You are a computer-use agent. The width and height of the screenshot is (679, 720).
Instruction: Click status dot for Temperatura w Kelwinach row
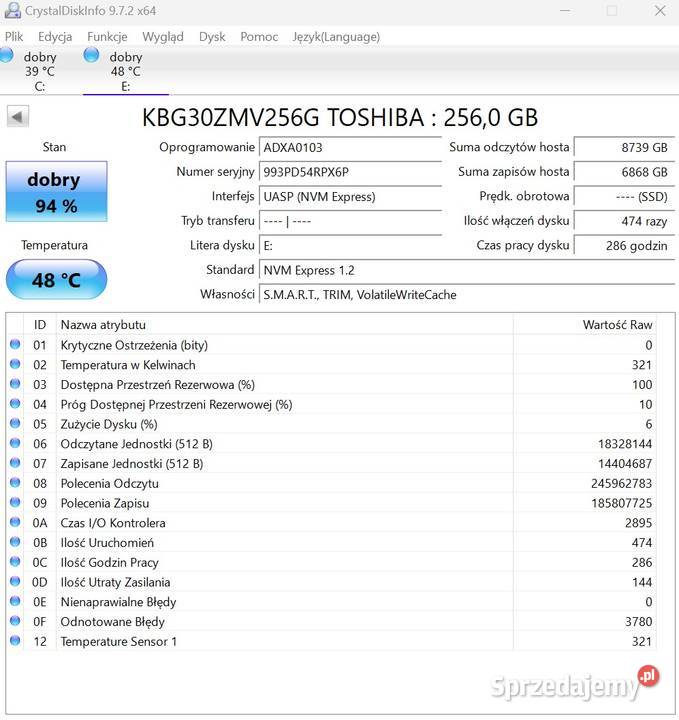[x=15, y=364]
